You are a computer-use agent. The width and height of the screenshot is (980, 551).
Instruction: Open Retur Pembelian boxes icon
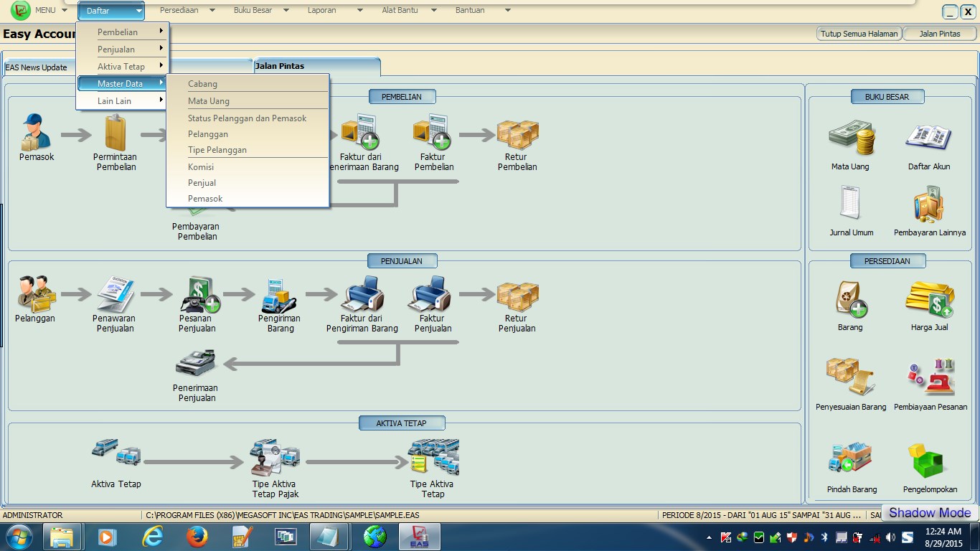point(517,134)
